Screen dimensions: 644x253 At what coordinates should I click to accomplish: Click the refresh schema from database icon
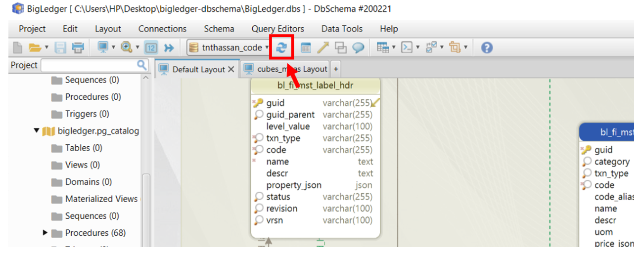[x=281, y=47]
